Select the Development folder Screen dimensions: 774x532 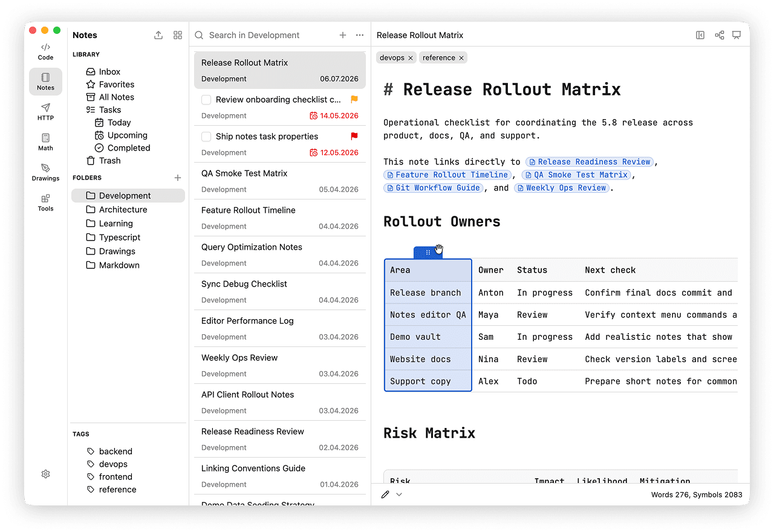[128, 195]
